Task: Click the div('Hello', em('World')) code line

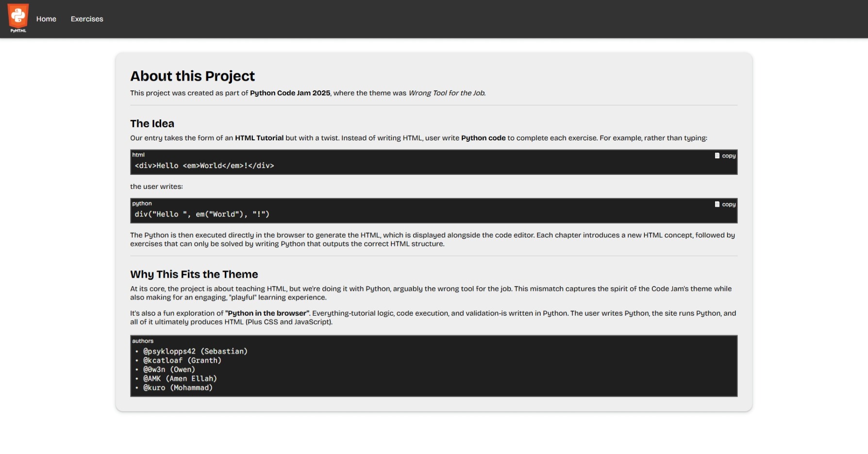Action: (x=202, y=214)
